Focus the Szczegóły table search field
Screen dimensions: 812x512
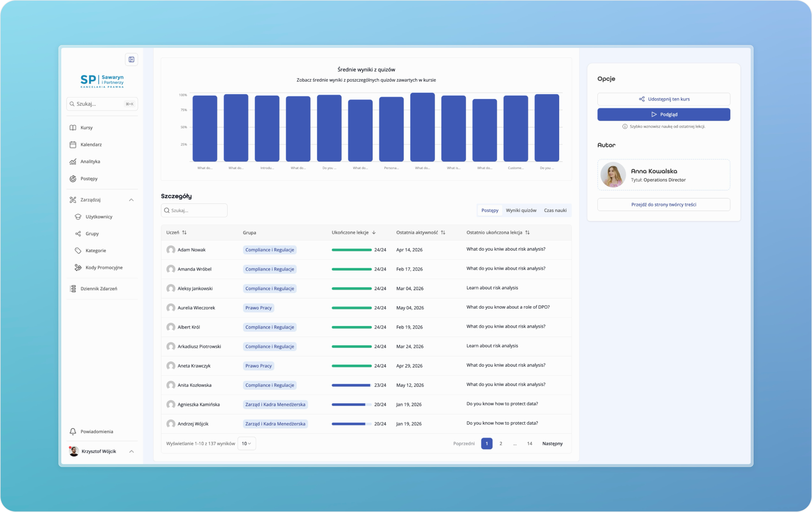pos(194,211)
